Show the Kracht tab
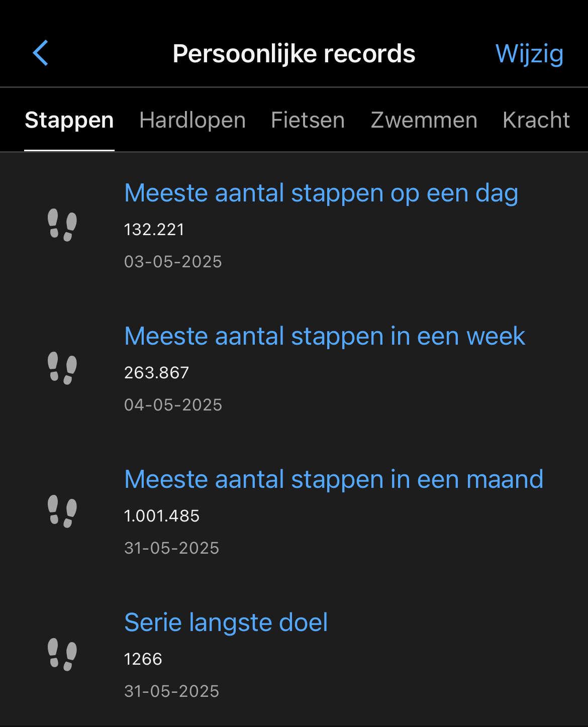The height and width of the screenshot is (727, 588). pyautogui.click(x=536, y=121)
